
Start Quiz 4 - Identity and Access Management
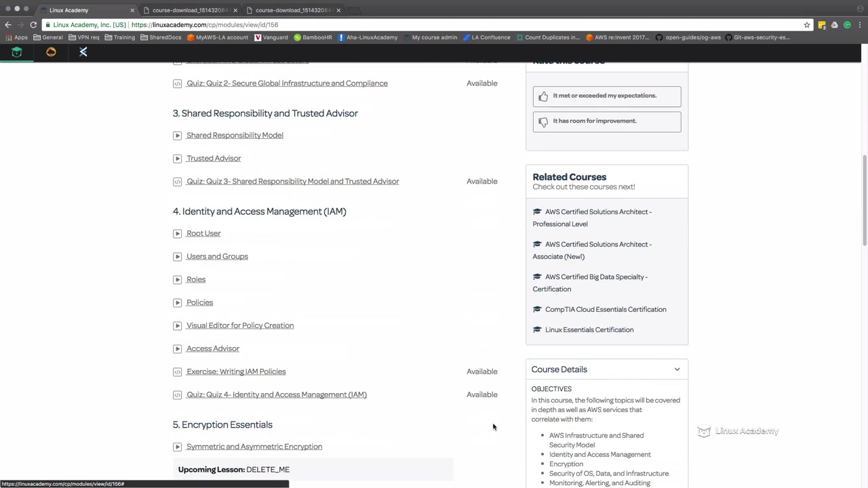point(277,394)
